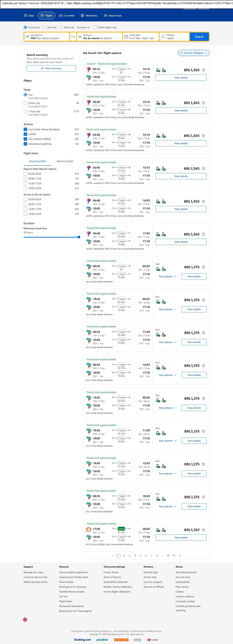Click the GOL airline logo on the 17:05 flight
Image resolution: width=233 pixels, height=644 pixels.
pos(89,530)
